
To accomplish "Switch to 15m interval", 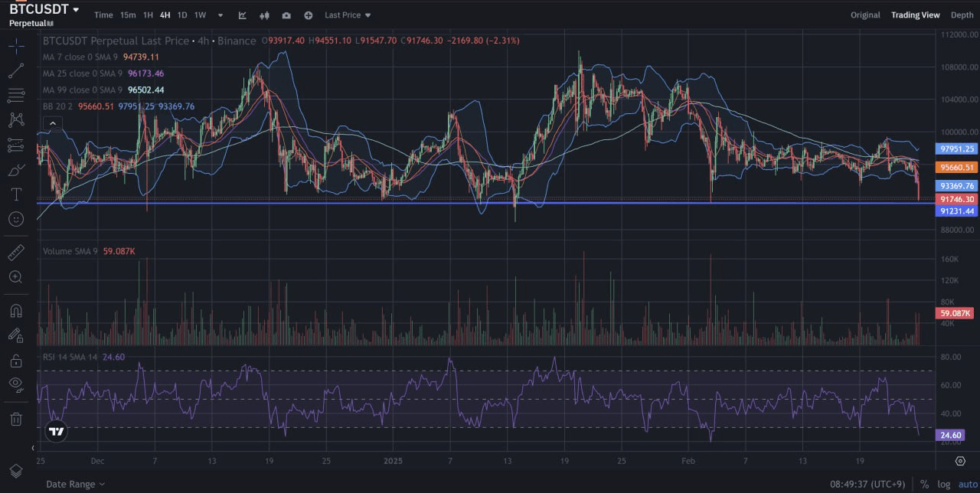I will pos(128,15).
